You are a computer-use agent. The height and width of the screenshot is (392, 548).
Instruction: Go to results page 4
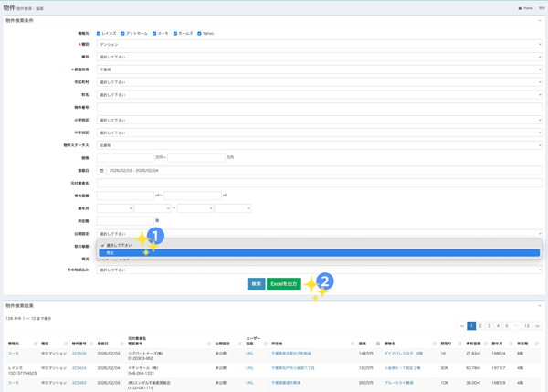tap(498, 326)
